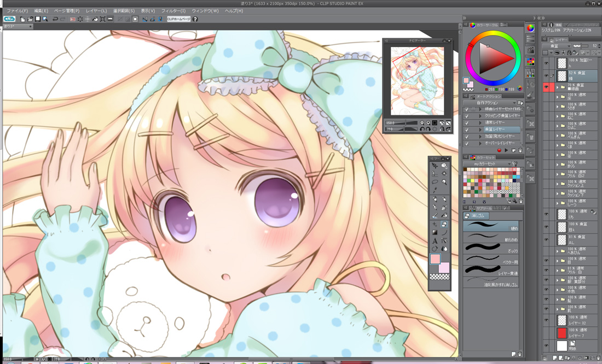Create a new document via toolbar icon

point(23,19)
